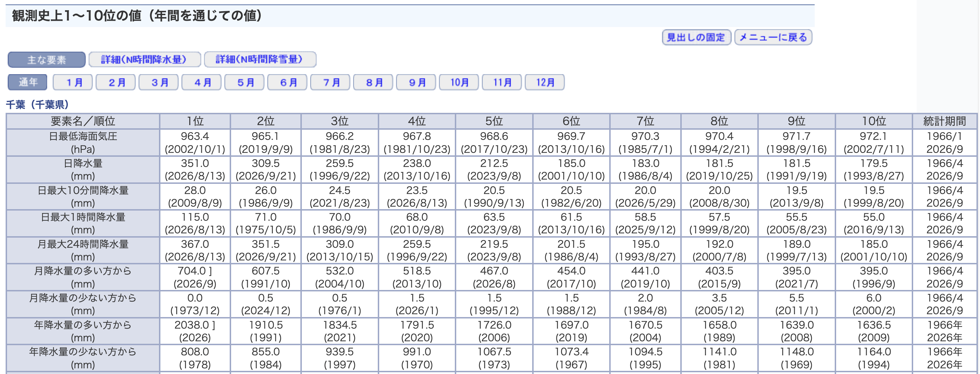
Task: Switch to the 1月 tab
Action: (x=73, y=82)
